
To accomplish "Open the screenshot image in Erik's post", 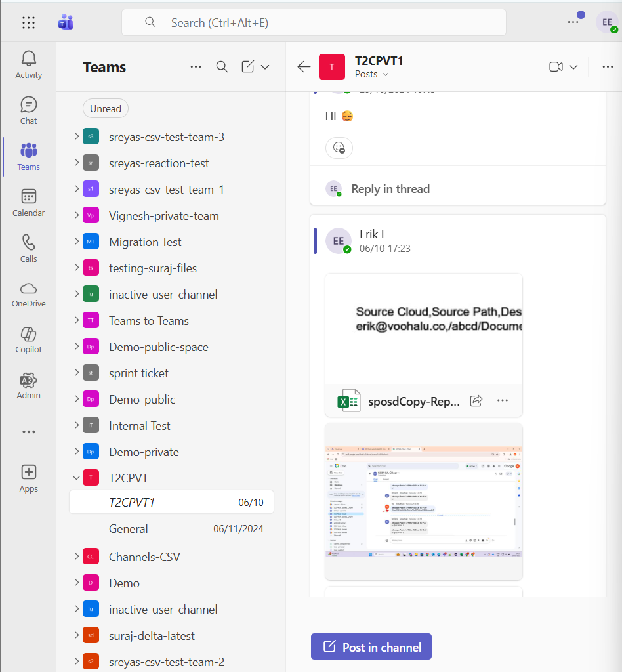I will click(423, 502).
